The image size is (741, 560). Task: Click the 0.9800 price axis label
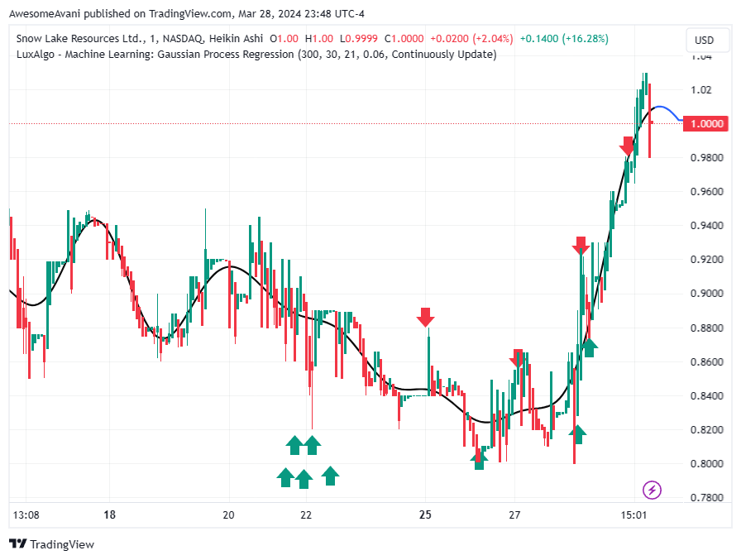706,157
